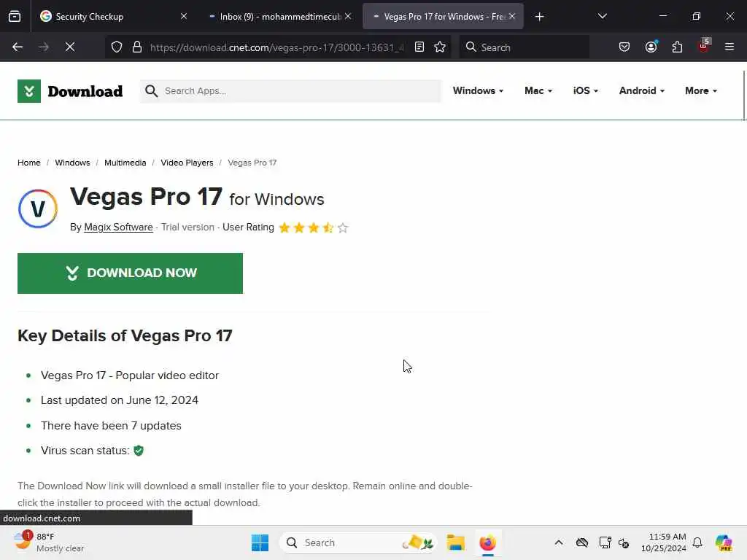
Task: Click the user rating stars
Action: (314, 227)
